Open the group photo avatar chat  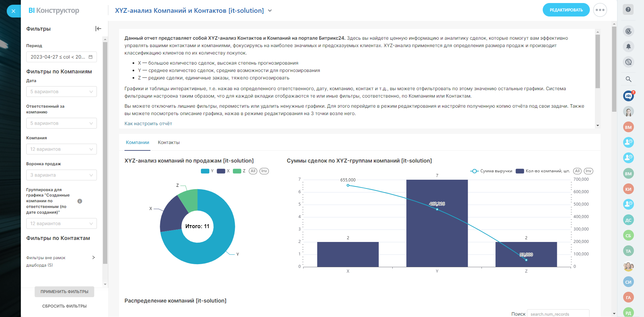pyautogui.click(x=628, y=267)
